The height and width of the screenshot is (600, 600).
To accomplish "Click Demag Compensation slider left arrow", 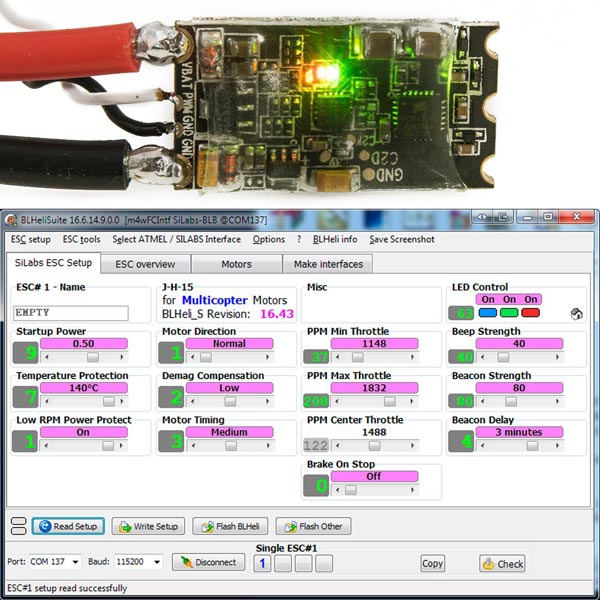I will click(x=192, y=401).
